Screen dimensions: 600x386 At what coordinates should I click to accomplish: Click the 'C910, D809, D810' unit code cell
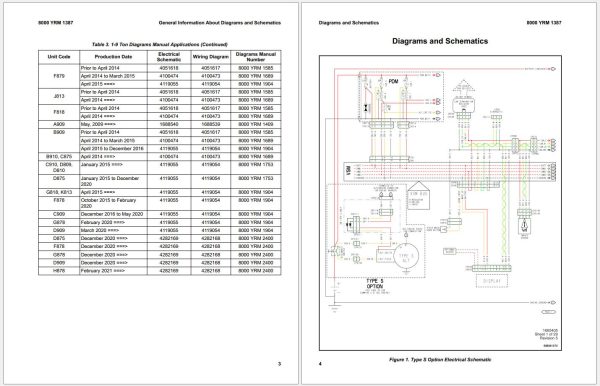click(59, 168)
